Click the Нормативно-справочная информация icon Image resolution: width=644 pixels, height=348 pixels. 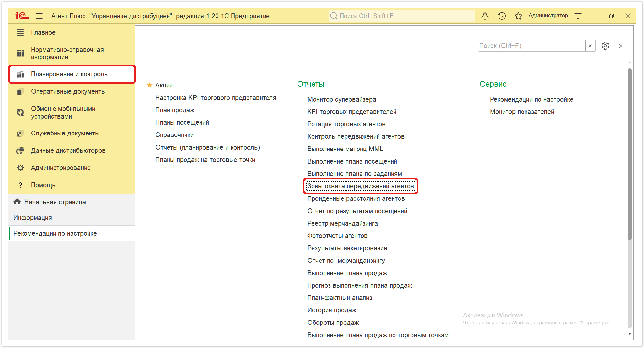[20, 53]
